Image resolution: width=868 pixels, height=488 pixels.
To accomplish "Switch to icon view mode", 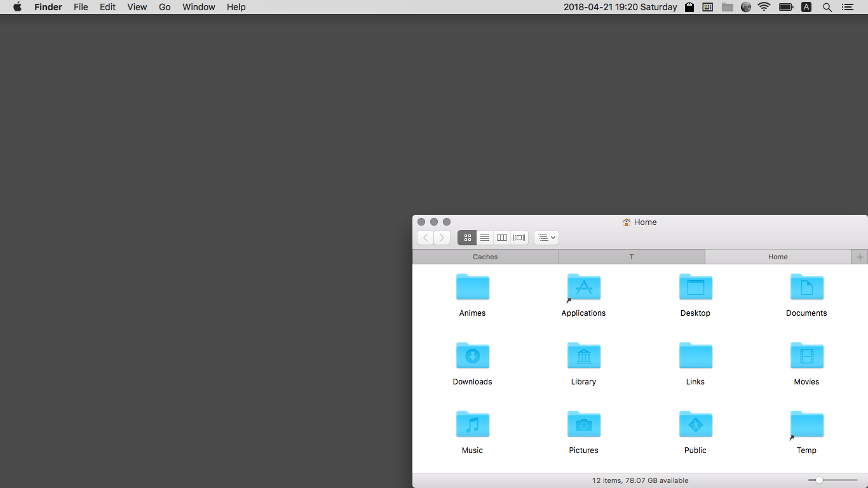I will [467, 238].
